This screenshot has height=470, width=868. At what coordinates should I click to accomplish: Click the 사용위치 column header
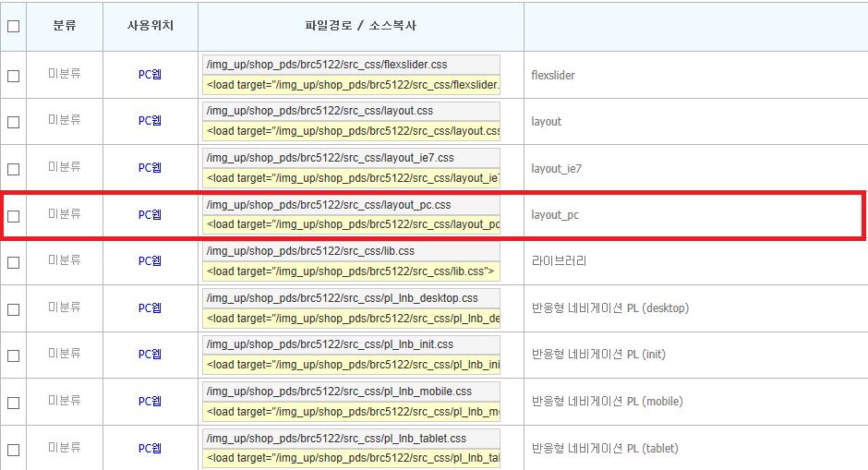pos(151,26)
